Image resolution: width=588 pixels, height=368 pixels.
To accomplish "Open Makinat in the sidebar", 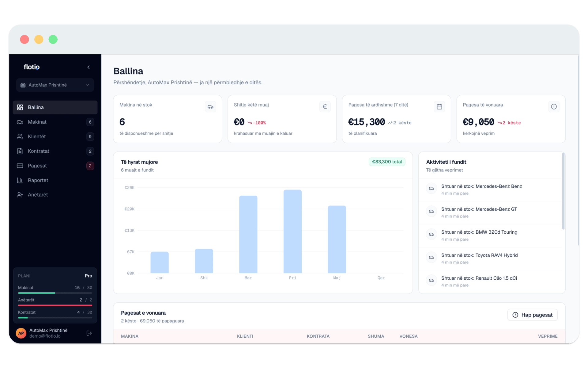I will 55,122.
